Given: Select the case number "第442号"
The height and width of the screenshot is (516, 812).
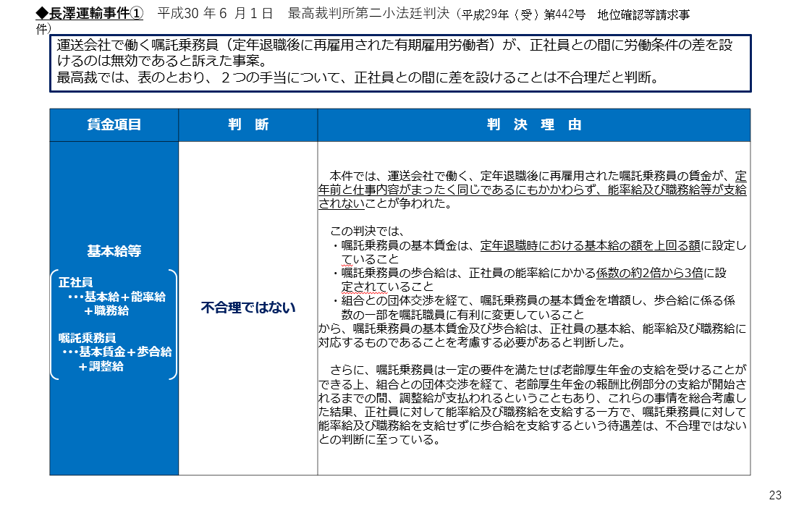Looking at the screenshot, I should (x=564, y=14).
